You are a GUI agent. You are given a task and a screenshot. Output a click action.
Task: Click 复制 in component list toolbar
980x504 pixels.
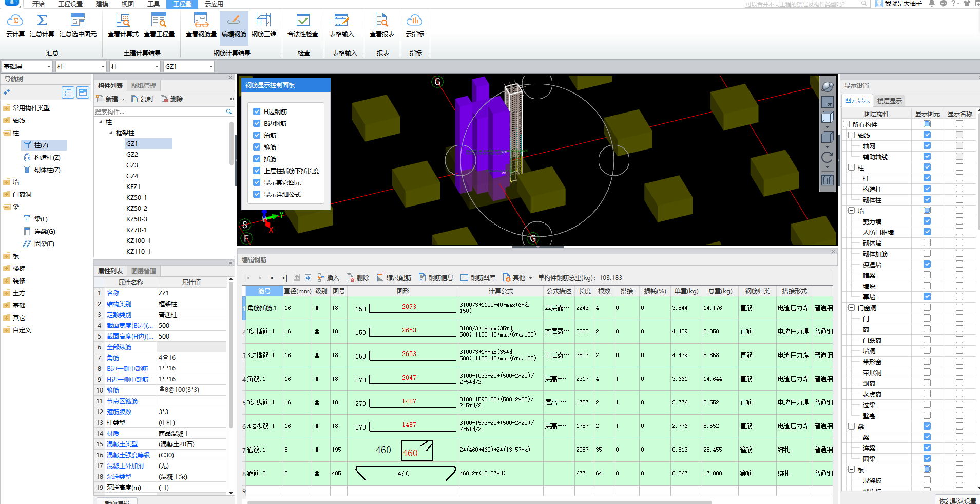[x=142, y=99]
